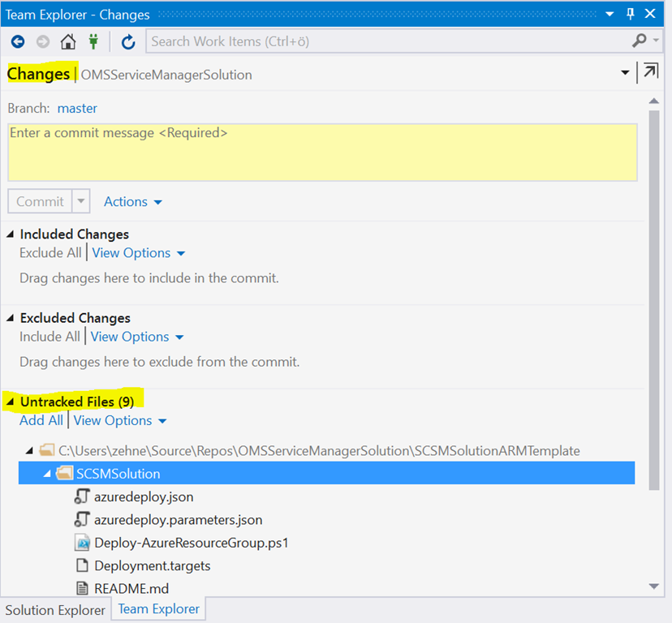
Task: Select the Deploy-AzureResourceGroup.ps1 file
Action: pyautogui.click(x=191, y=543)
